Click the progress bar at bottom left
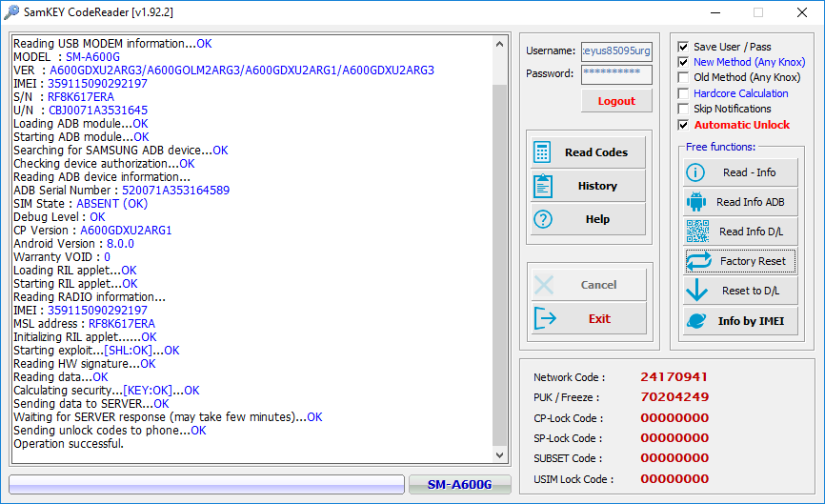The height and width of the screenshot is (504, 825). (x=207, y=485)
